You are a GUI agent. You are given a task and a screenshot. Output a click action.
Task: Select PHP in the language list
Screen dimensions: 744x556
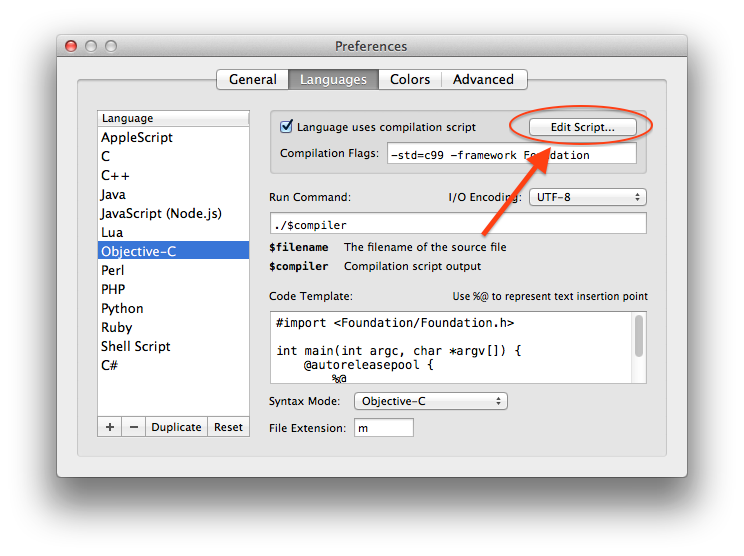(x=173, y=289)
